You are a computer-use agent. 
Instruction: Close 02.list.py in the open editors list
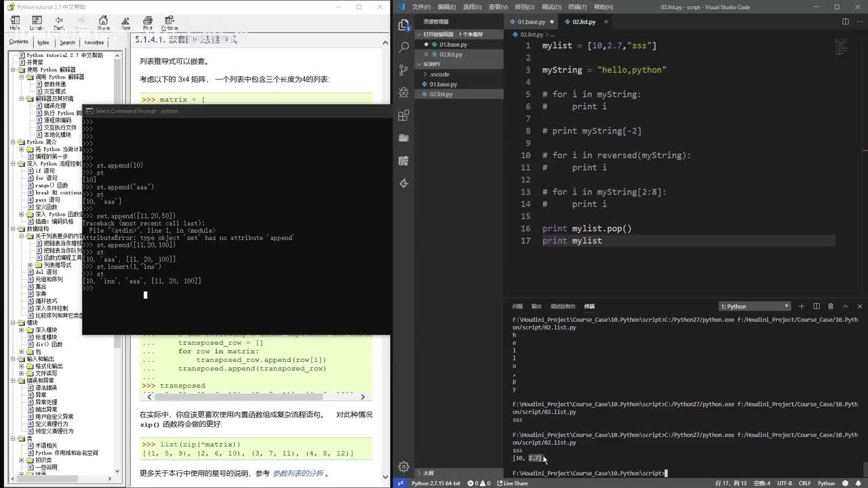427,54
